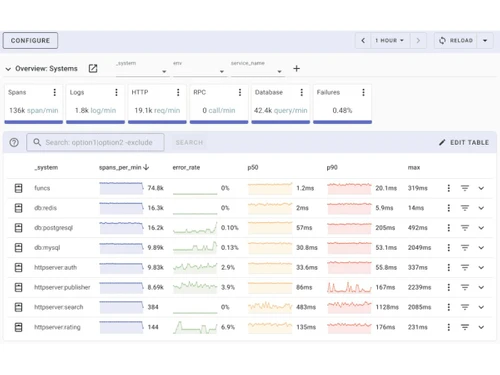Open the Logs card menu

click(x=116, y=92)
